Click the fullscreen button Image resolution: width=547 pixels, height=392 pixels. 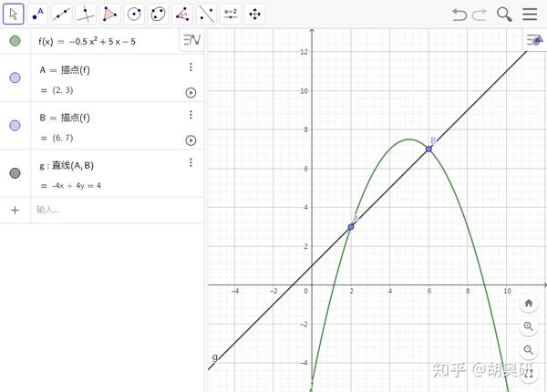point(529,373)
